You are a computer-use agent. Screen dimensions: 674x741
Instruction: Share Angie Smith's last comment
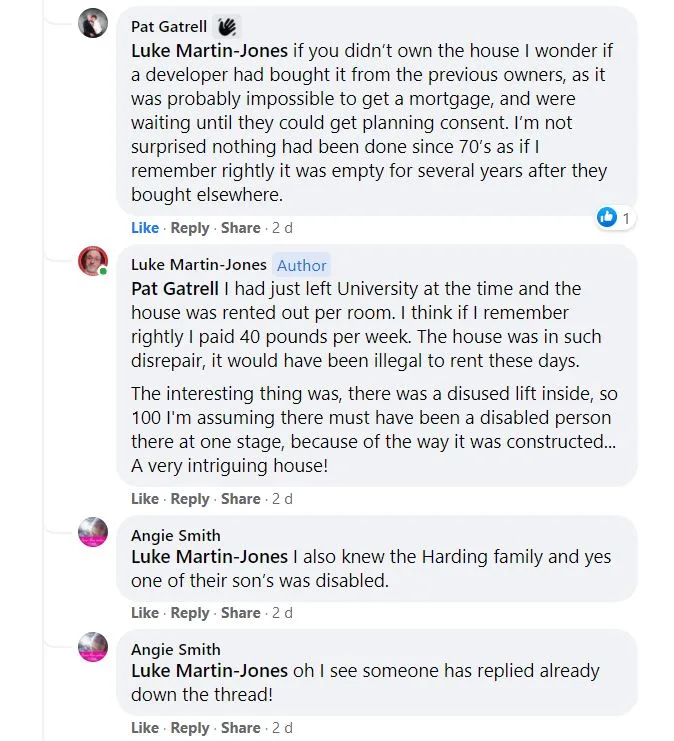click(x=240, y=728)
